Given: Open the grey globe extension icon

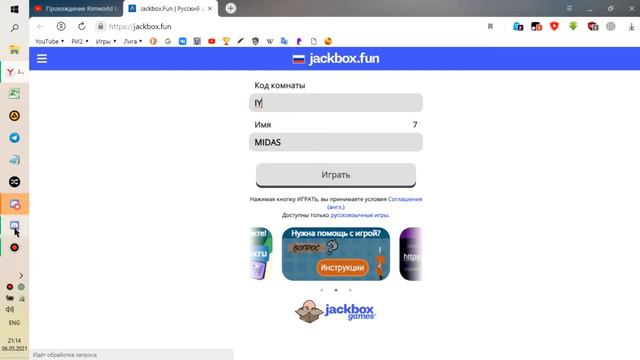Looking at the screenshot, I should click(x=611, y=26).
